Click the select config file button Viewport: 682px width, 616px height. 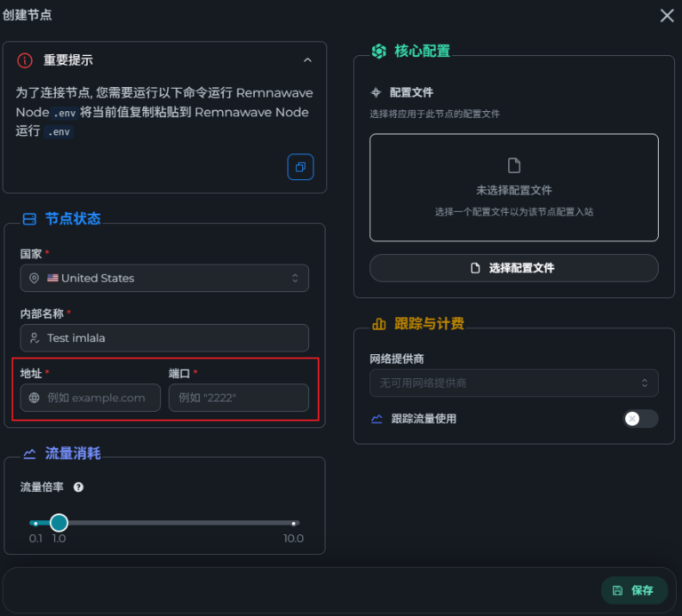coord(513,268)
